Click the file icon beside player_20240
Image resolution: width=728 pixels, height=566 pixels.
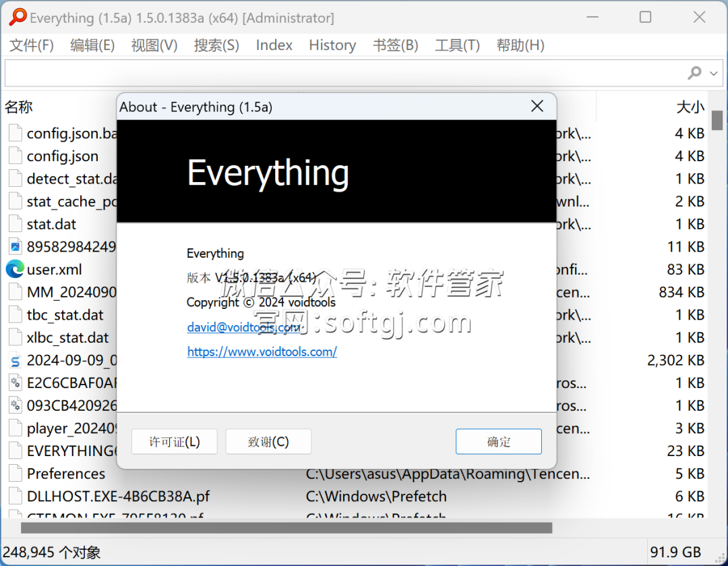[16, 428]
